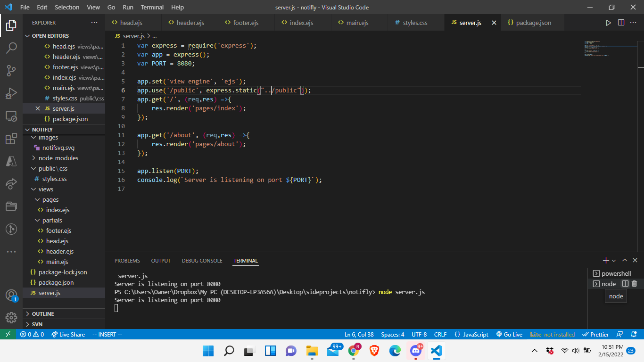Switch to the DEBUG CONSOLE tab

pos(202,261)
